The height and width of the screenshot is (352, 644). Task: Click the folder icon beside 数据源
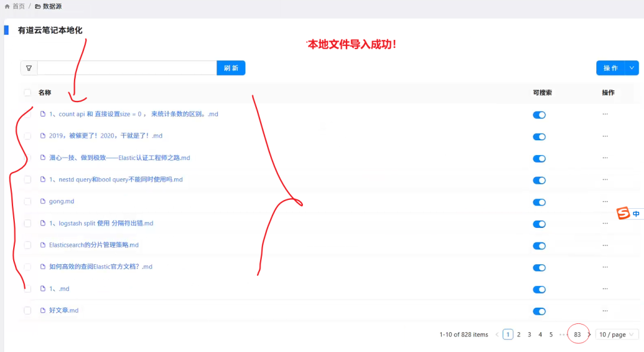[x=38, y=6]
